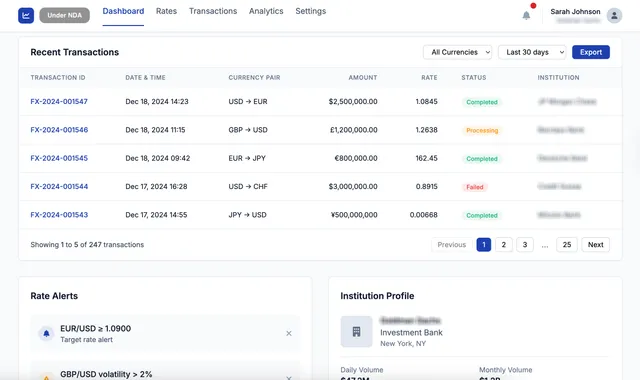
Task: Click the EUR/USD ≥ 1.0900 alert text
Action: (x=96, y=329)
